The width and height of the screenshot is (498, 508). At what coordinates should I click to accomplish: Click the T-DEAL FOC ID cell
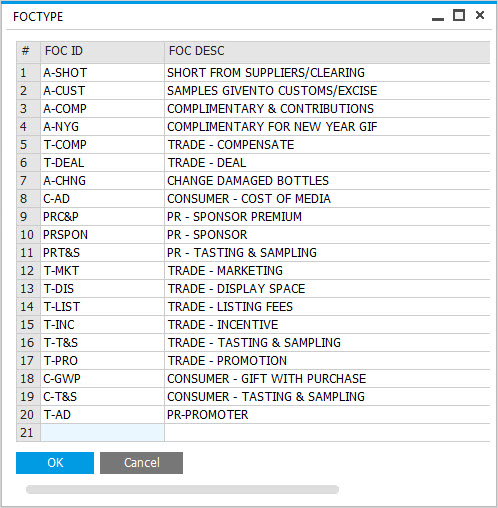(x=102, y=163)
